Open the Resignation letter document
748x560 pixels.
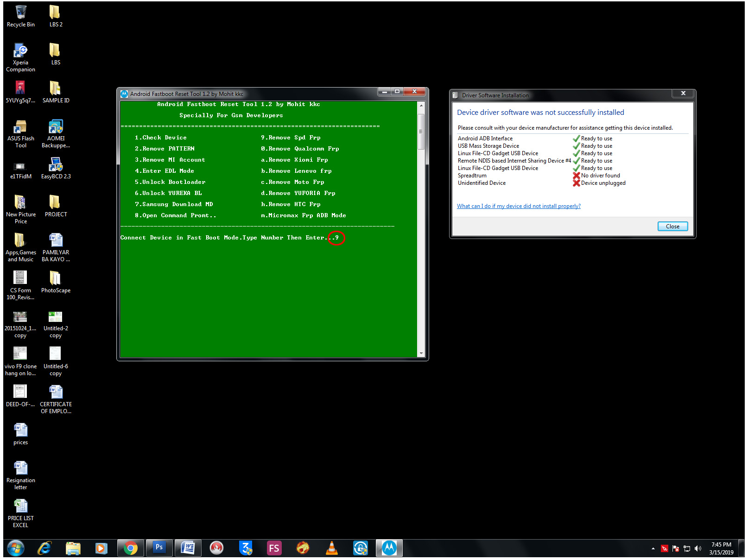[21, 475]
